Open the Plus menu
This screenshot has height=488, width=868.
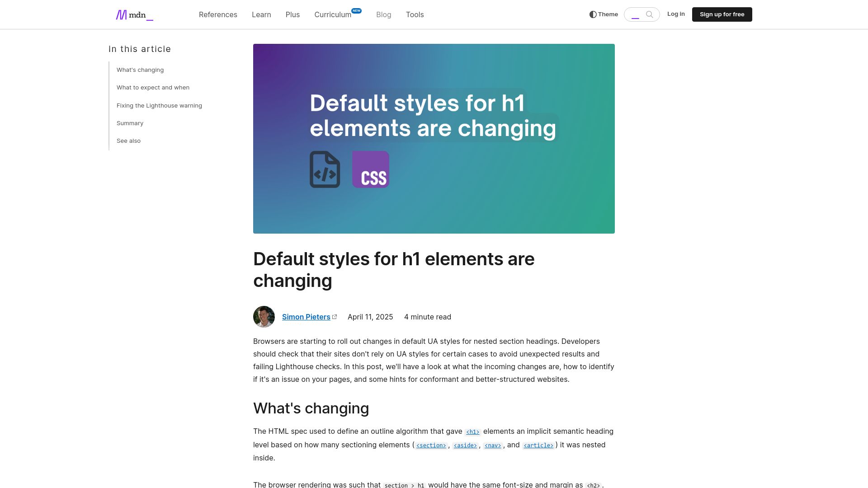tap(292, 14)
